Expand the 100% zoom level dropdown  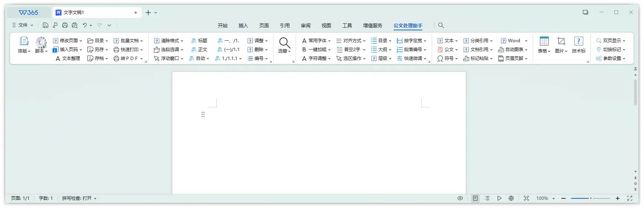545,198
